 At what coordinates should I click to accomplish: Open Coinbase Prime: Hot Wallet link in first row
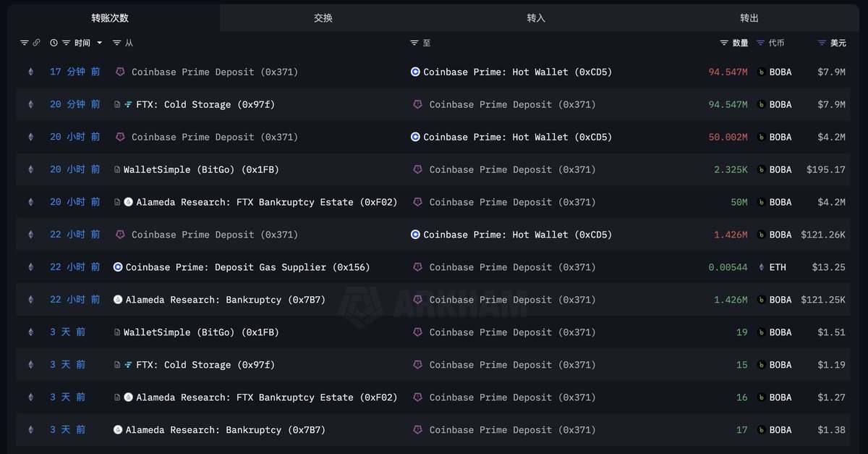click(517, 72)
